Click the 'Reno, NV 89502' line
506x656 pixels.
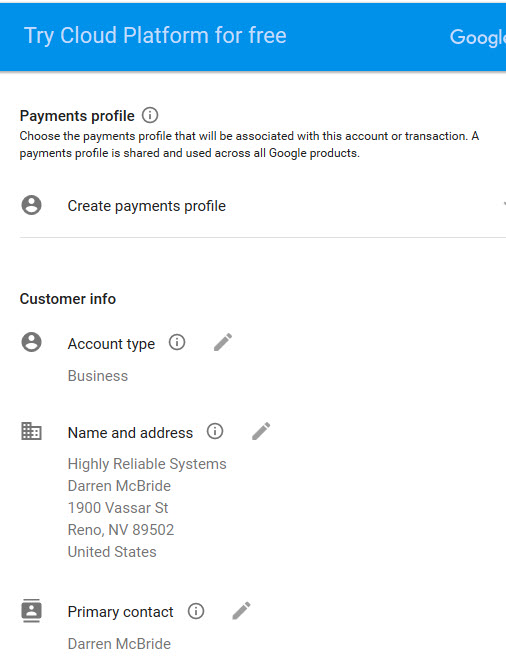121,530
